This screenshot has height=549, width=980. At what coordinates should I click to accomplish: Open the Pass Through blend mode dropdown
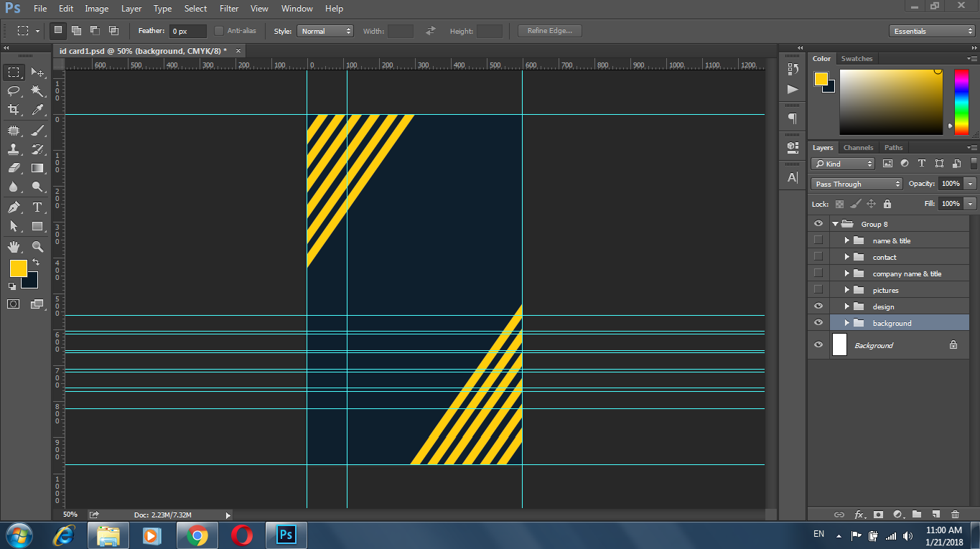coord(856,184)
